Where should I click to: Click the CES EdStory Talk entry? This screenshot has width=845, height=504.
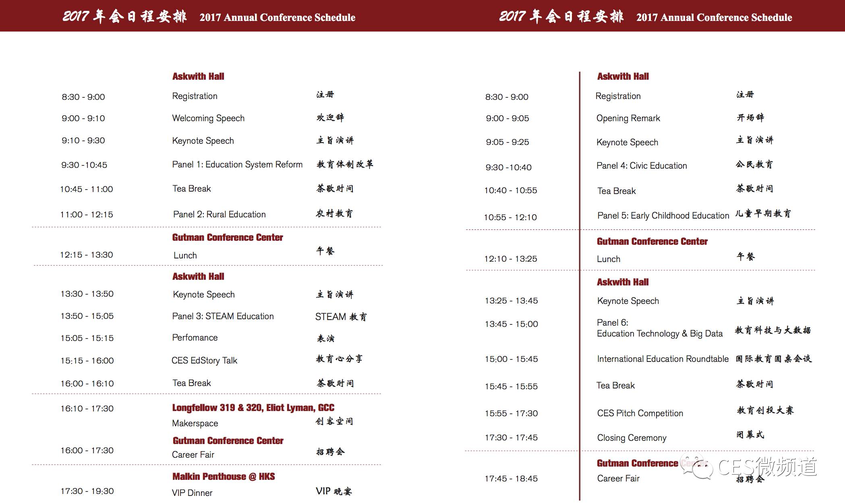(x=204, y=361)
